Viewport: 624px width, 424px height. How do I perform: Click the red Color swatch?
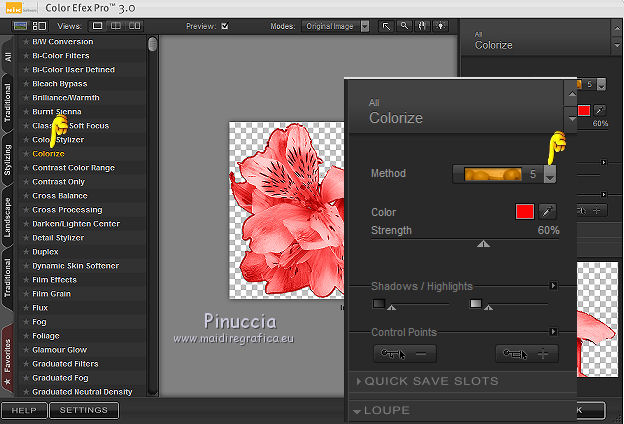(x=525, y=212)
